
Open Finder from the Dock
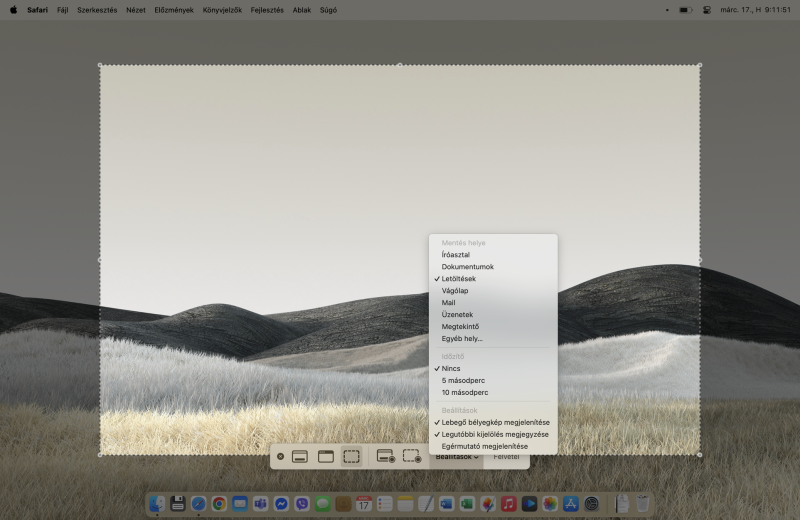point(157,504)
